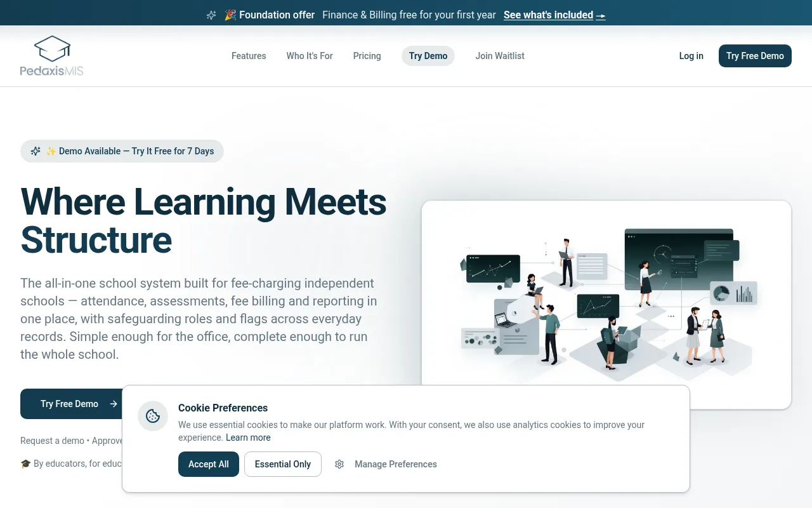
Task: Follow the See what's included link
Action: click(554, 15)
